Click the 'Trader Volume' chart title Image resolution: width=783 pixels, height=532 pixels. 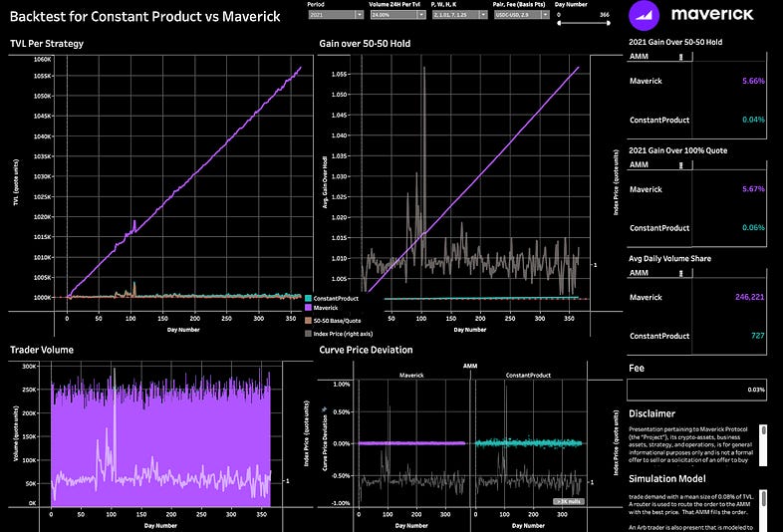pos(42,350)
